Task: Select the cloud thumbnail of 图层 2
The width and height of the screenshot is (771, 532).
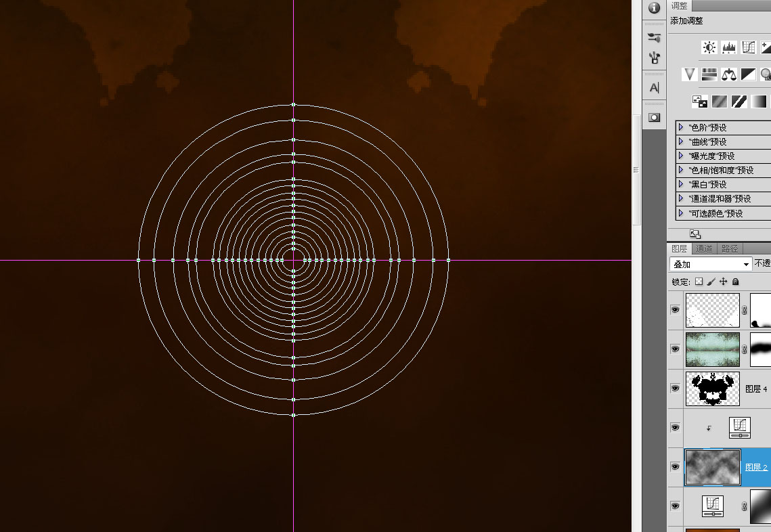Action: [713, 467]
